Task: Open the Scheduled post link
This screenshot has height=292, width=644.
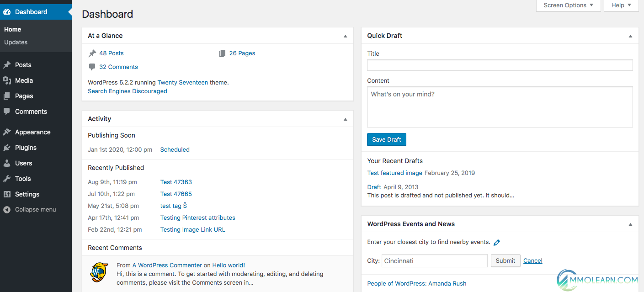Action: 175,150
